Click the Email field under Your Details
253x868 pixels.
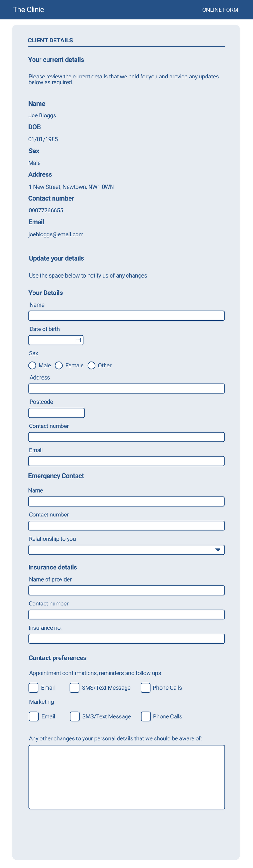click(x=126, y=461)
